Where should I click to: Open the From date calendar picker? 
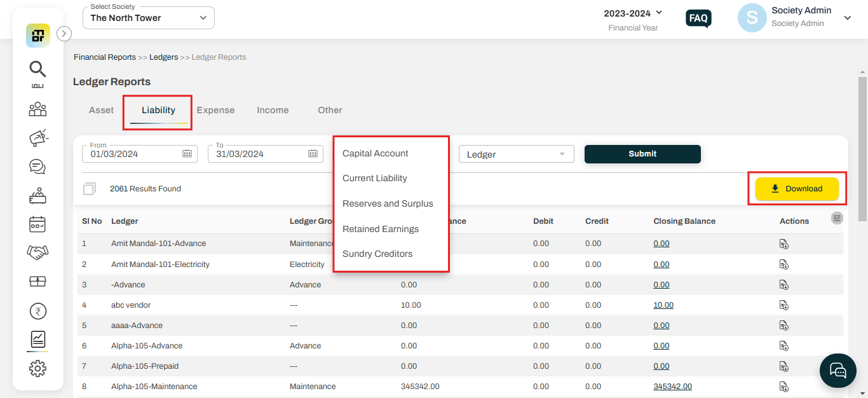[186, 153]
